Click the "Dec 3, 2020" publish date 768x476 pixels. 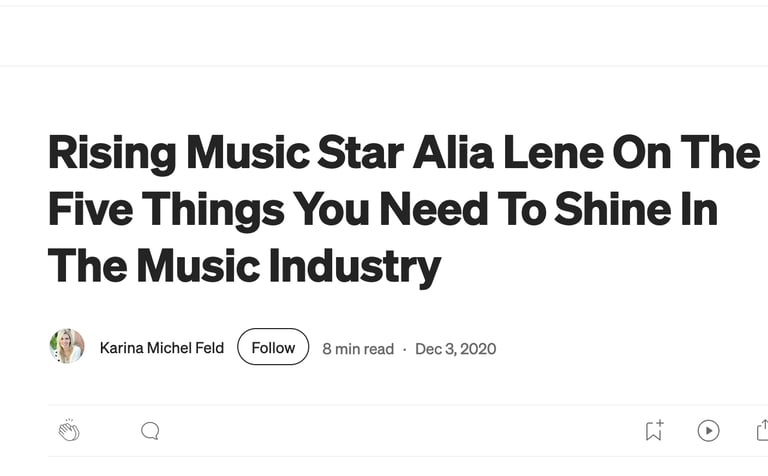(x=455, y=349)
